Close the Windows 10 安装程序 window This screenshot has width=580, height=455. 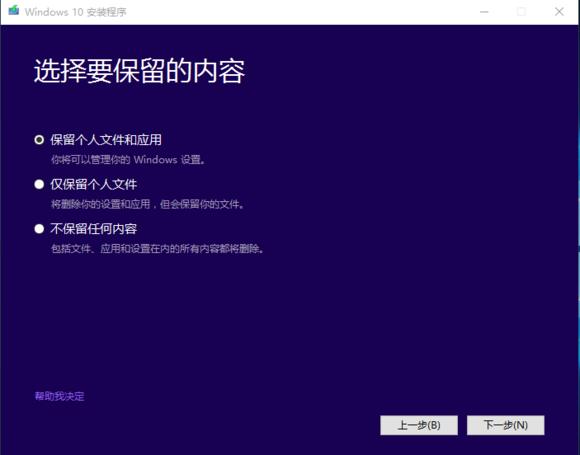pyautogui.click(x=559, y=12)
